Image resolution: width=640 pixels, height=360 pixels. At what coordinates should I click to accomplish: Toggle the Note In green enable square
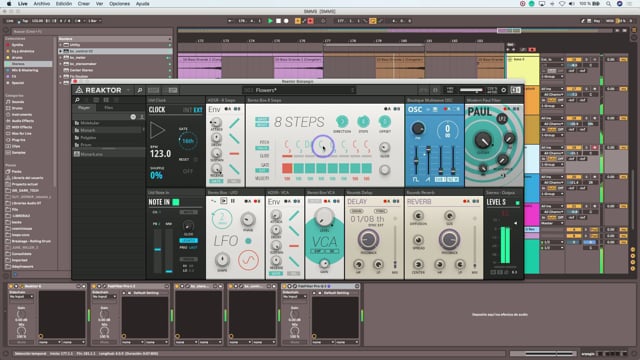click(x=176, y=202)
